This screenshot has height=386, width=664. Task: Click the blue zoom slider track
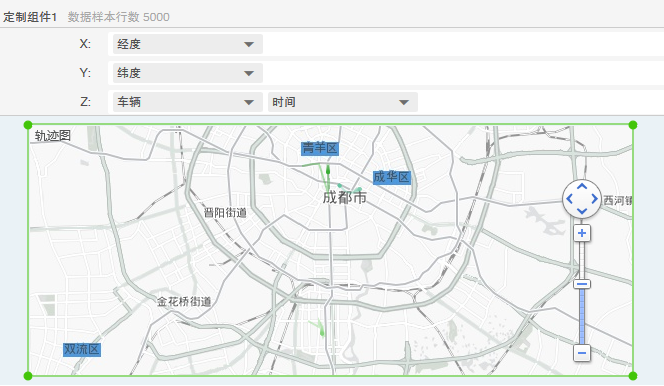(x=582, y=317)
